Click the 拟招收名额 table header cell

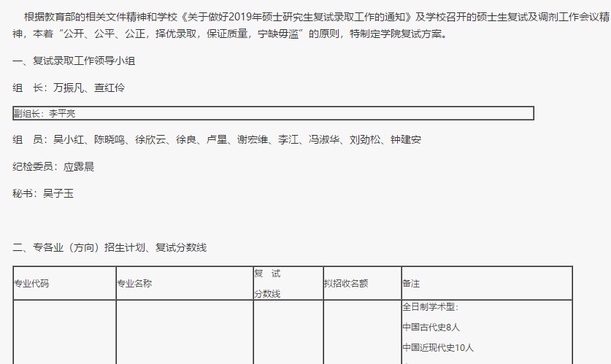(346, 283)
